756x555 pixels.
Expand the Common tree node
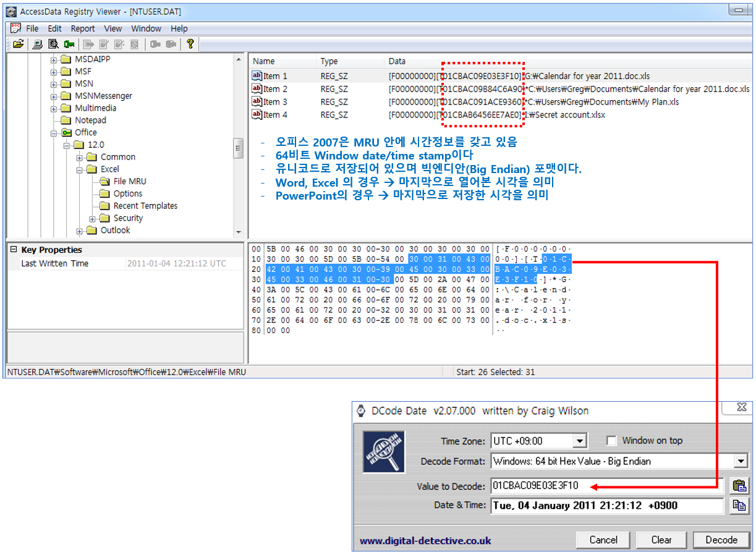pos(80,158)
